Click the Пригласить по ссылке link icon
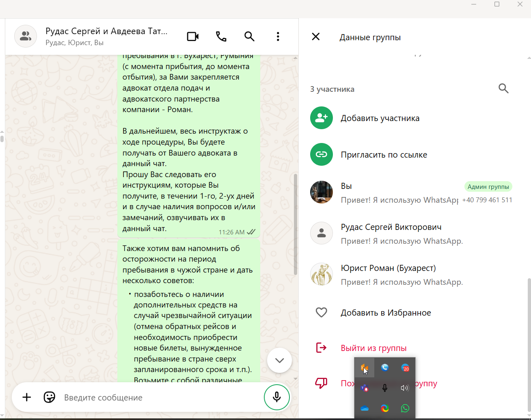 pyautogui.click(x=322, y=154)
